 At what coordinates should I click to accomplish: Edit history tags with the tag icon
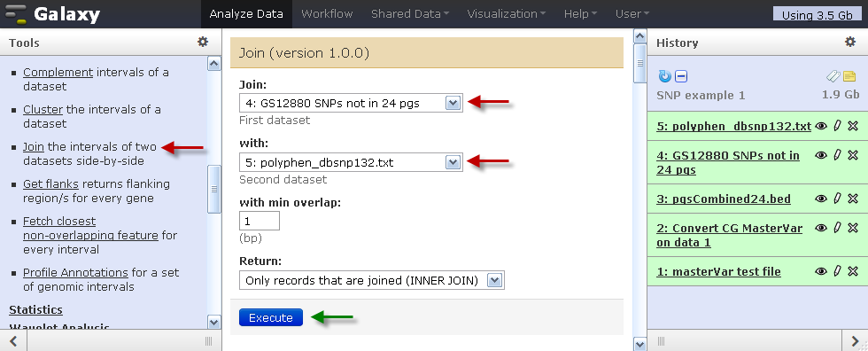point(833,76)
